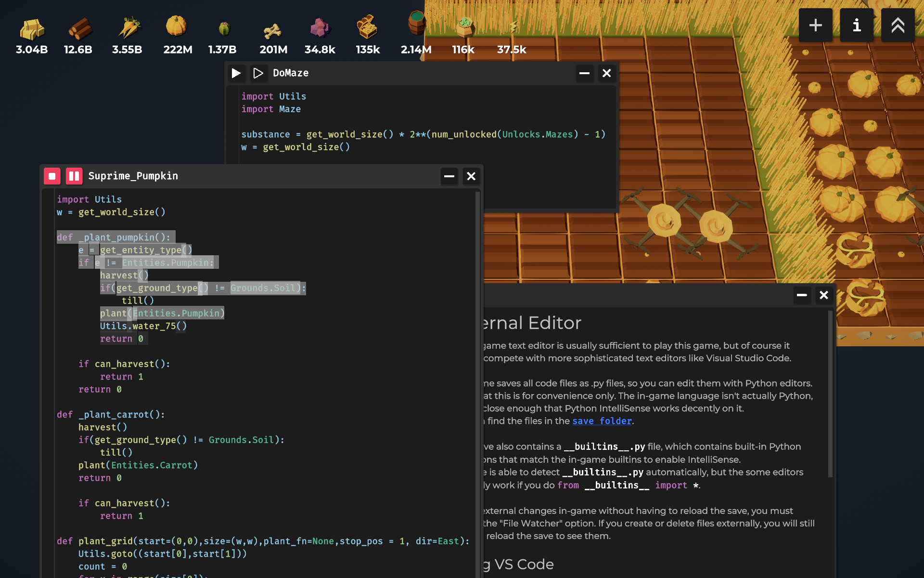The image size is (924, 578).
Task: Click the gold treasure chest icon
Action: point(367,27)
